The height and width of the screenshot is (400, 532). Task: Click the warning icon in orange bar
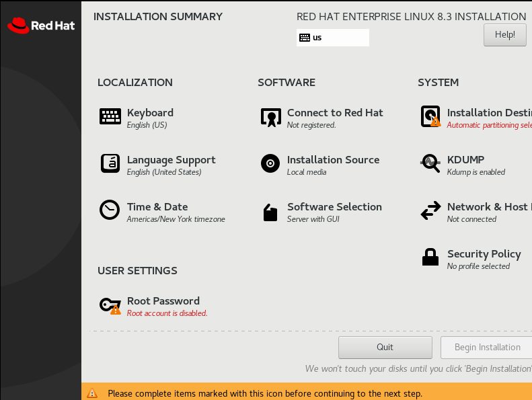pos(92,393)
